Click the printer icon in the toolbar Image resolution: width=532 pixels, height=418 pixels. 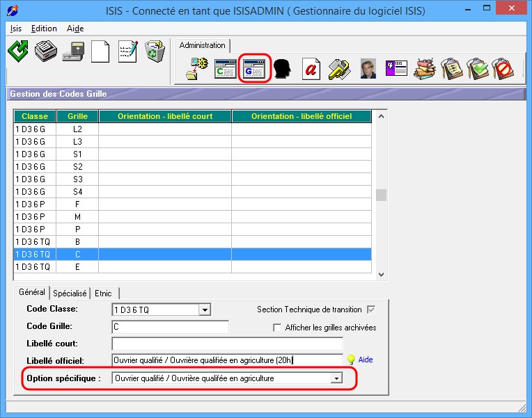coord(46,52)
